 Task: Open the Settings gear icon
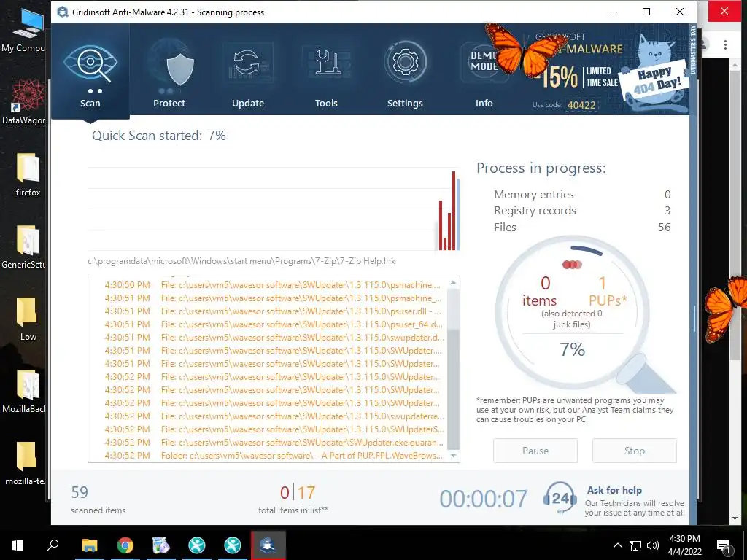[406, 61]
